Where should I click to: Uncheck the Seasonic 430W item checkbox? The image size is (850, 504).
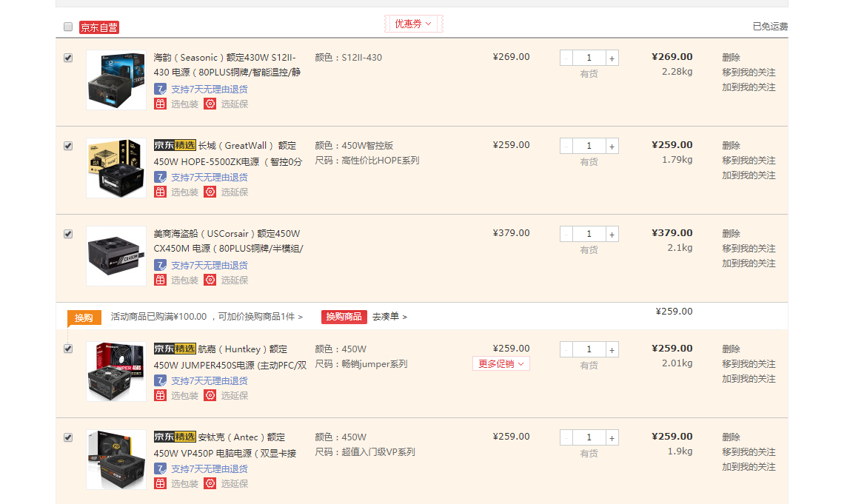click(68, 58)
